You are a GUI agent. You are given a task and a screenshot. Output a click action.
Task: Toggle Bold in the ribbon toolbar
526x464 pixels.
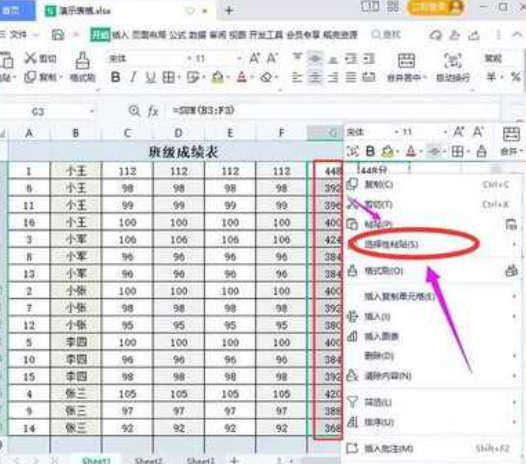(x=115, y=78)
